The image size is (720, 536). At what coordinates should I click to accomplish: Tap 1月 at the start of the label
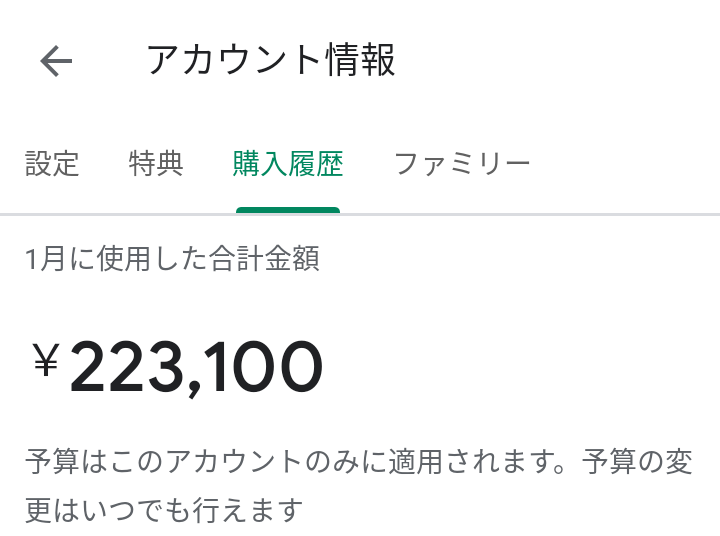click(x=46, y=260)
